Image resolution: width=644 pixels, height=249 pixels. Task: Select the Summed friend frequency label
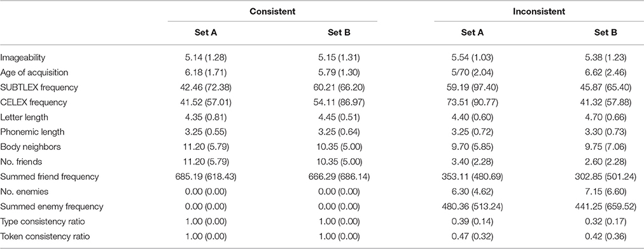click(x=49, y=177)
